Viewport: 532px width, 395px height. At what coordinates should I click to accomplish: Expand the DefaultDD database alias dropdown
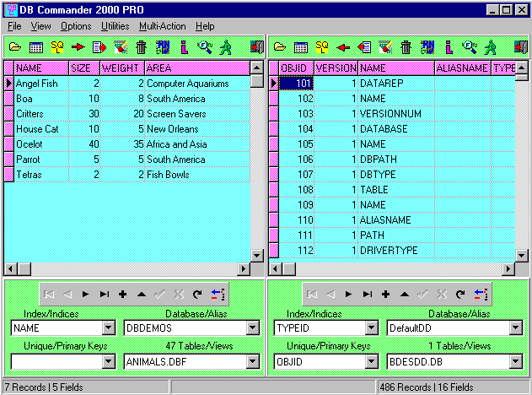pyautogui.click(x=516, y=328)
